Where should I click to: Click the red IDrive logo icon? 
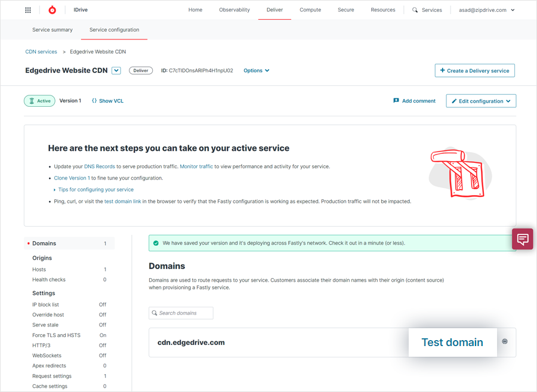coord(52,10)
